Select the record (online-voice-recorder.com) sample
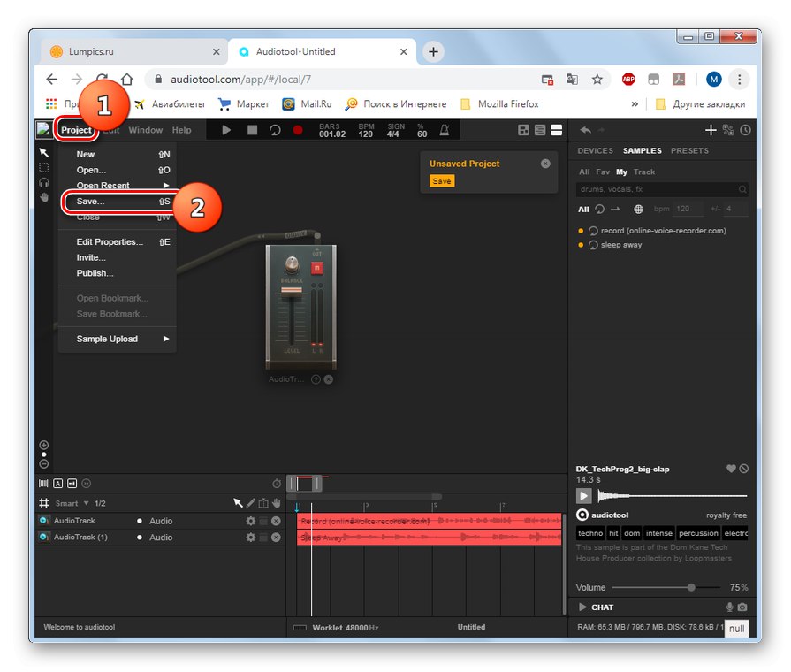The image size is (791, 672). tap(663, 231)
